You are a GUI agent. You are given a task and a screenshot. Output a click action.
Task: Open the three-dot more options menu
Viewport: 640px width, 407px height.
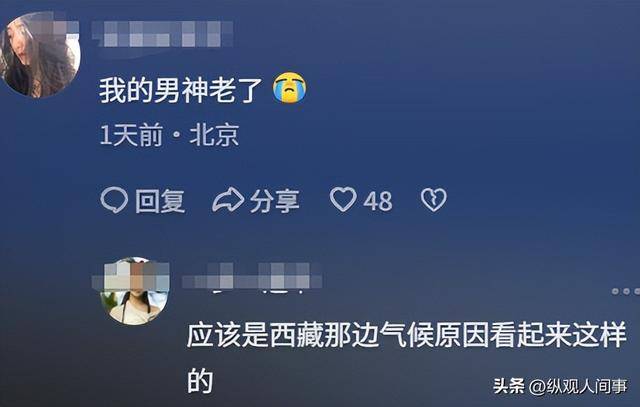pyautogui.click(x=626, y=291)
